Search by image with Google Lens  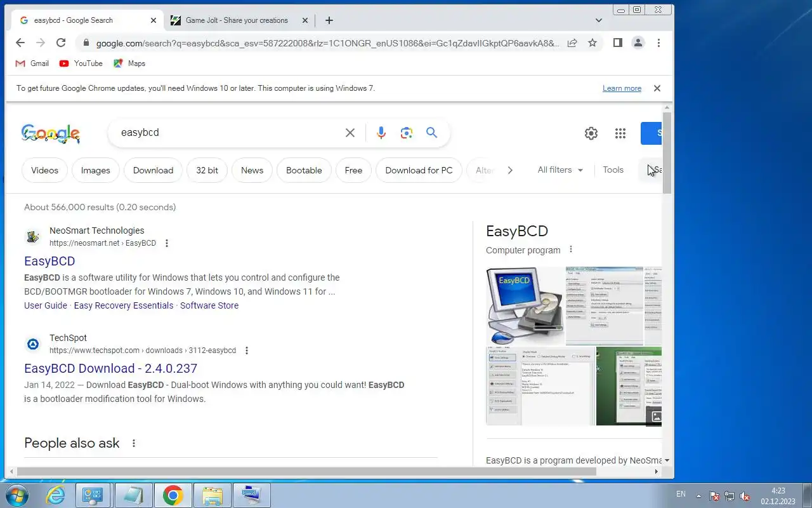tap(407, 133)
